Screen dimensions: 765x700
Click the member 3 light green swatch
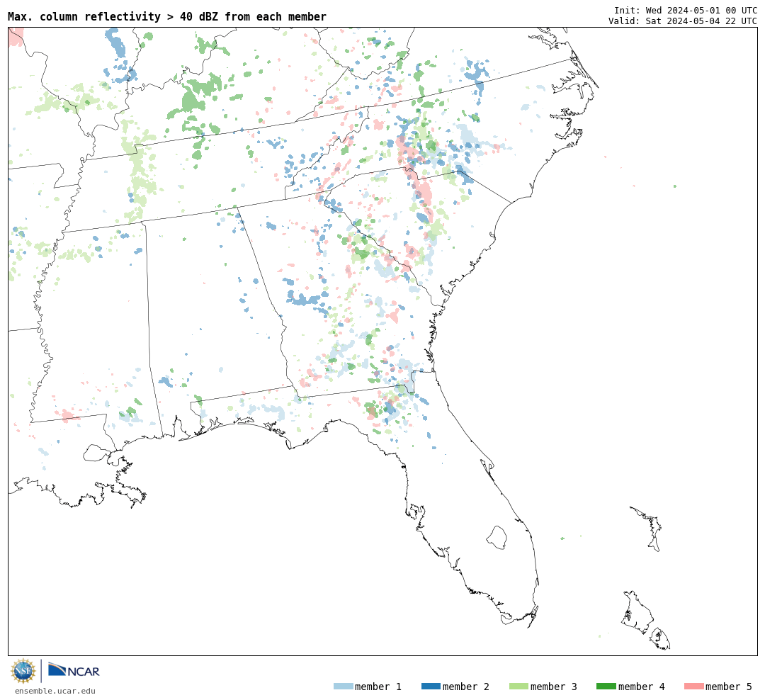click(518, 687)
